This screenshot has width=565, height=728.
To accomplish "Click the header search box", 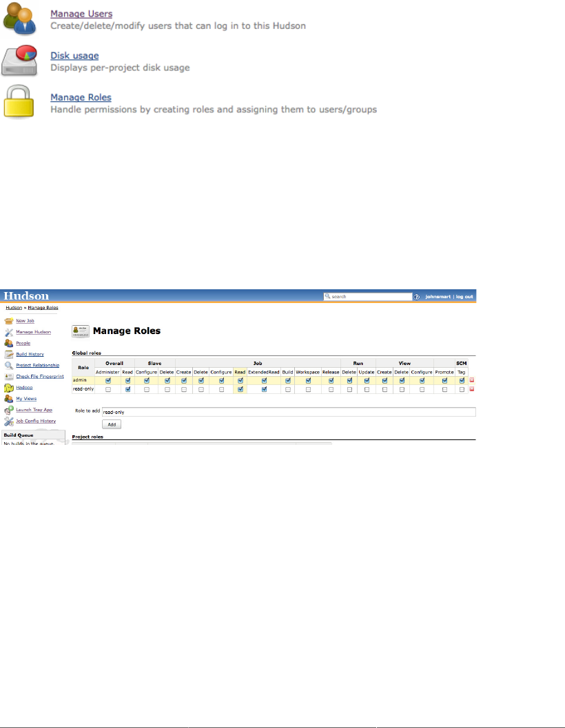I will pos(367,297).
